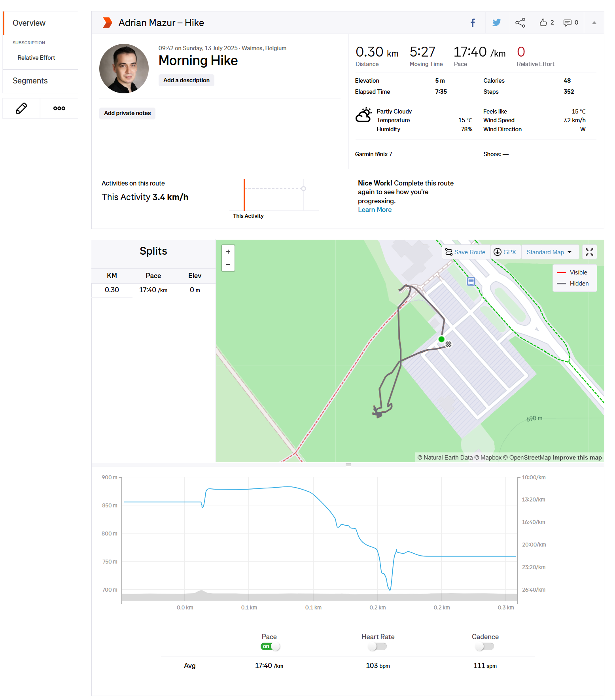Open the Segments tab
Viewport: 615px width, 700px height.
tap(30, 81)
